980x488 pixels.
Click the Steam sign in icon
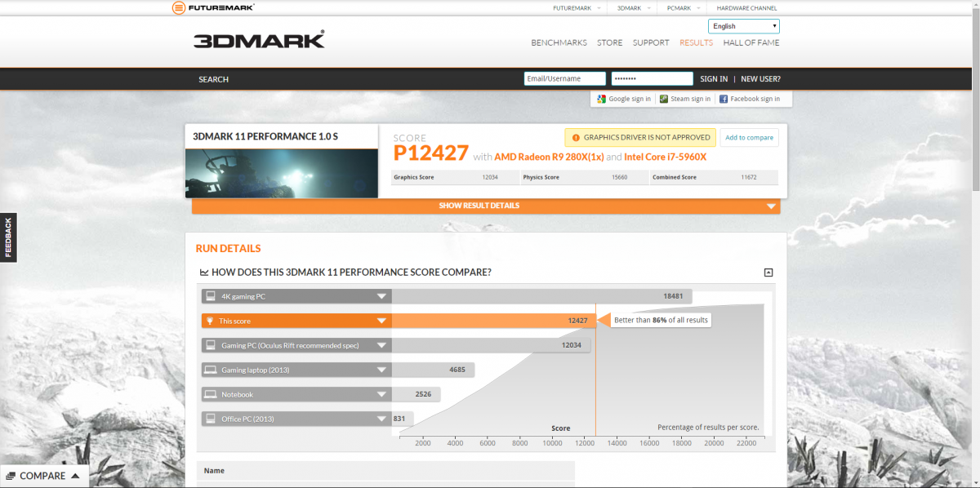click(x=664, y=99)
